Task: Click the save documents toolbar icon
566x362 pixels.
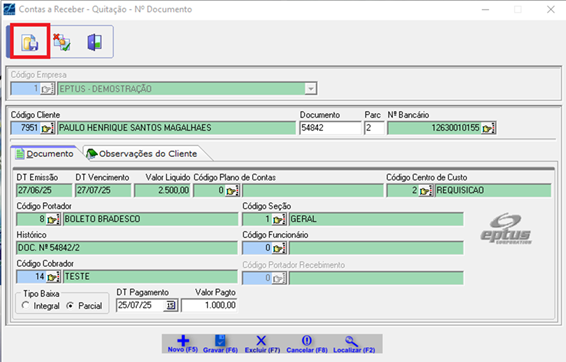Action: [x=30, y=43]
